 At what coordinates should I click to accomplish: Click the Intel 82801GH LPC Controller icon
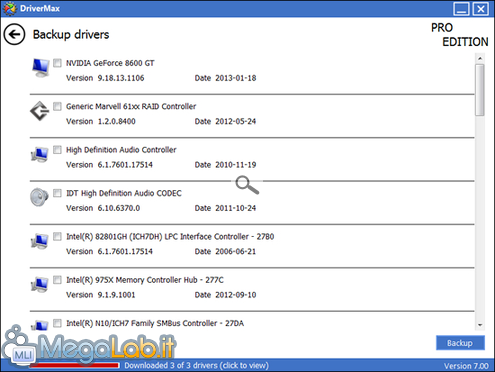tap(40, 241)
